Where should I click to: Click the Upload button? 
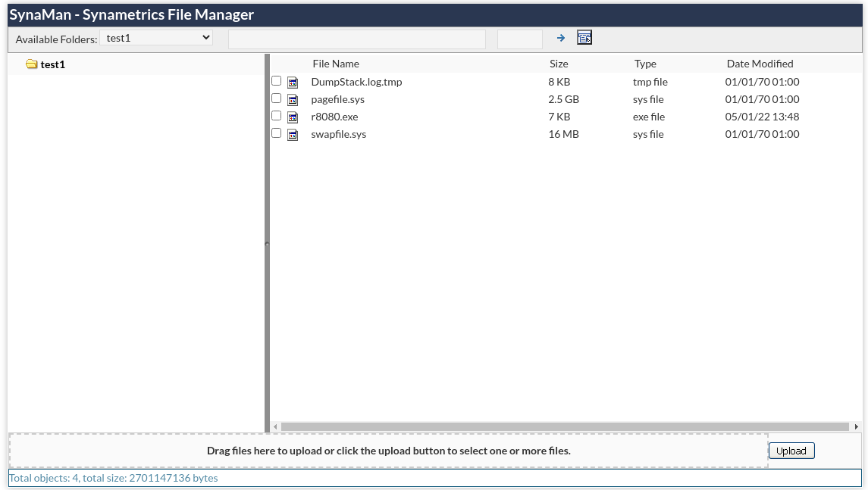[x=791, y=451]
